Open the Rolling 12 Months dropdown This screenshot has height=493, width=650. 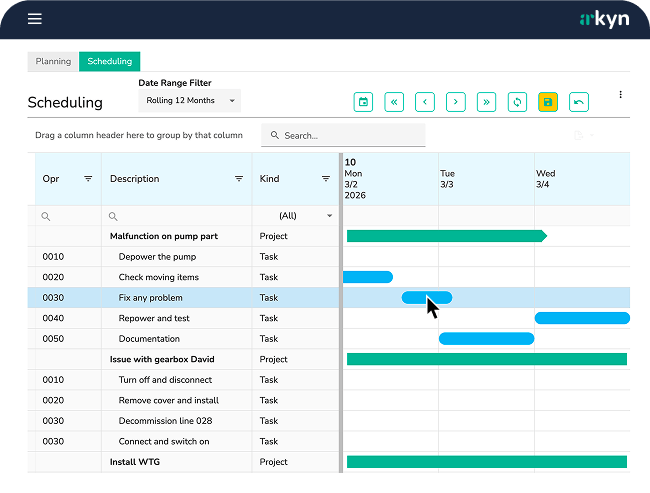[x=189, y=101]
